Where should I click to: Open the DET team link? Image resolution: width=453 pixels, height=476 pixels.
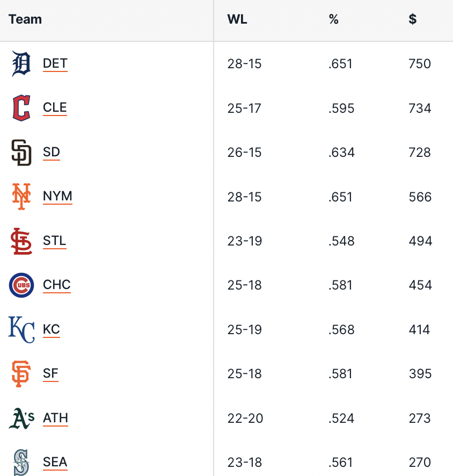[55, 64]
